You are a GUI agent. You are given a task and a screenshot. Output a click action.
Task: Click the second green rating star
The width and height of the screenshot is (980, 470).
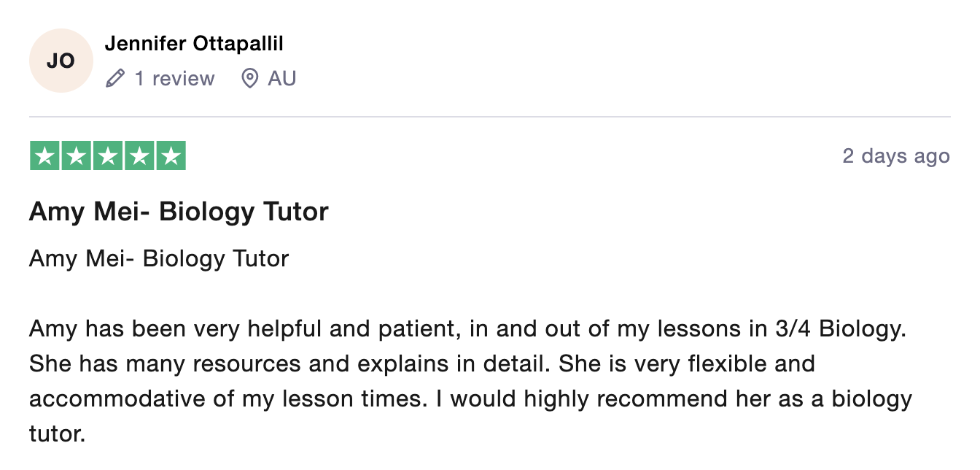point(77,156)
